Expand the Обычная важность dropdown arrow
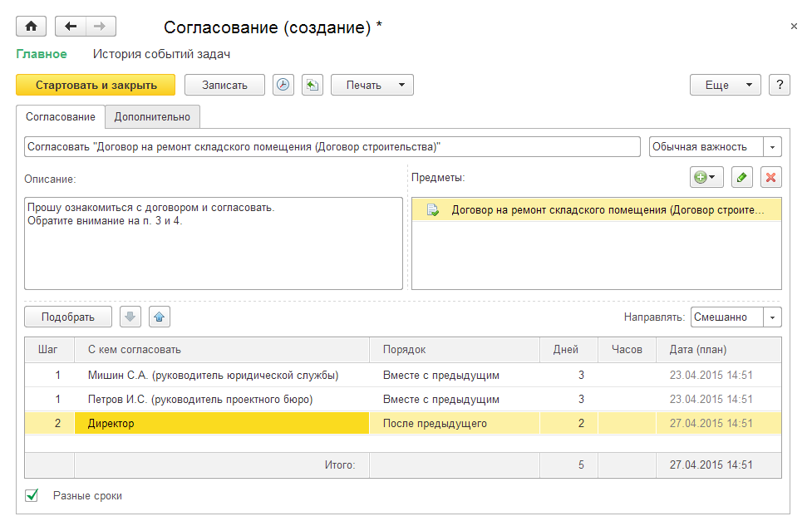The width and height of the screenshot is (812, 526). (x=772, y=147)
